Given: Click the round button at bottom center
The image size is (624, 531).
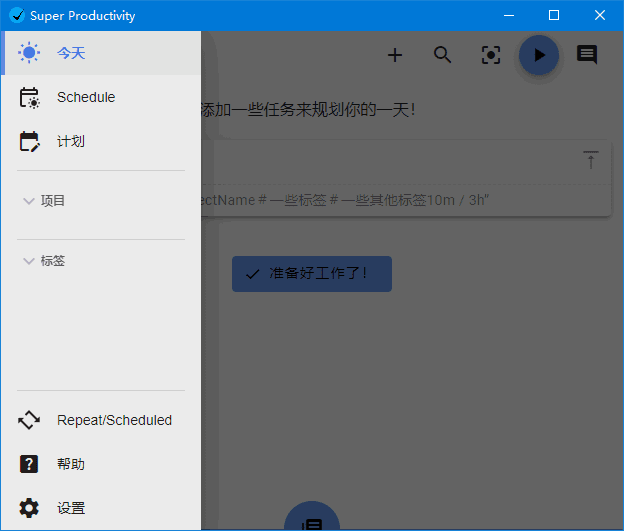Looking at the screenshot, I should tap(312, 520).
